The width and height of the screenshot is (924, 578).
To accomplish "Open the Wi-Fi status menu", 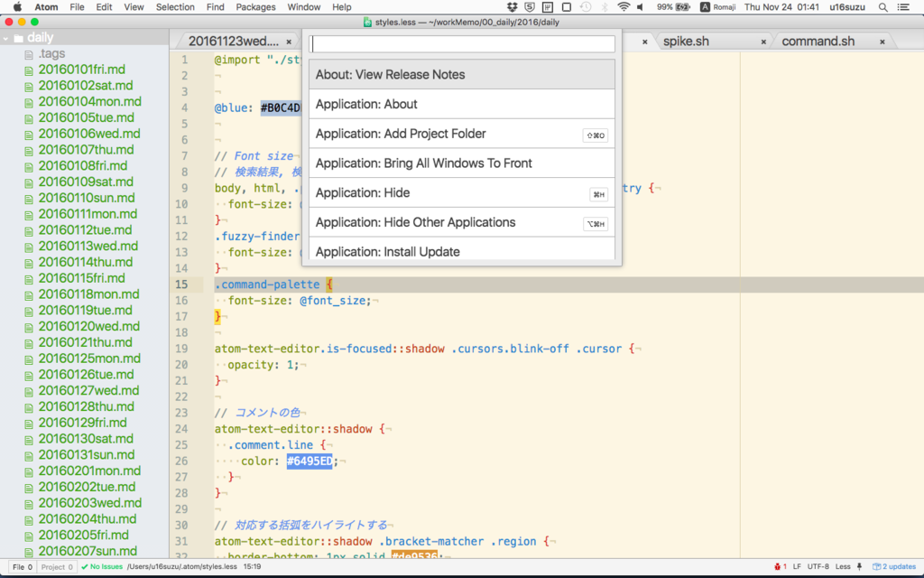I will coord(623,7).
